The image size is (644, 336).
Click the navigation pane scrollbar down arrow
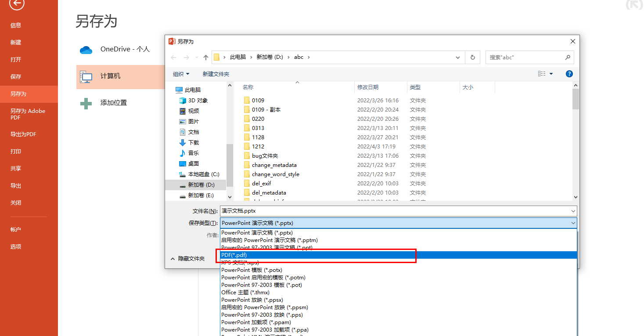tap(230, 197)
